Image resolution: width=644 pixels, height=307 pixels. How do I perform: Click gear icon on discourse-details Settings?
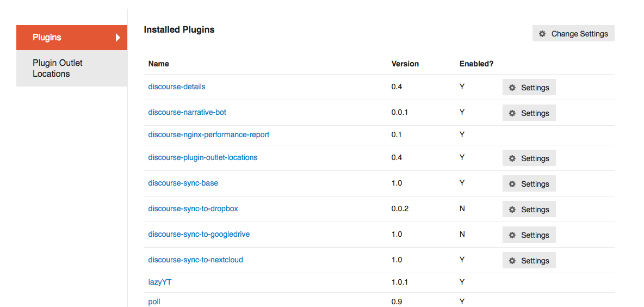512,88
